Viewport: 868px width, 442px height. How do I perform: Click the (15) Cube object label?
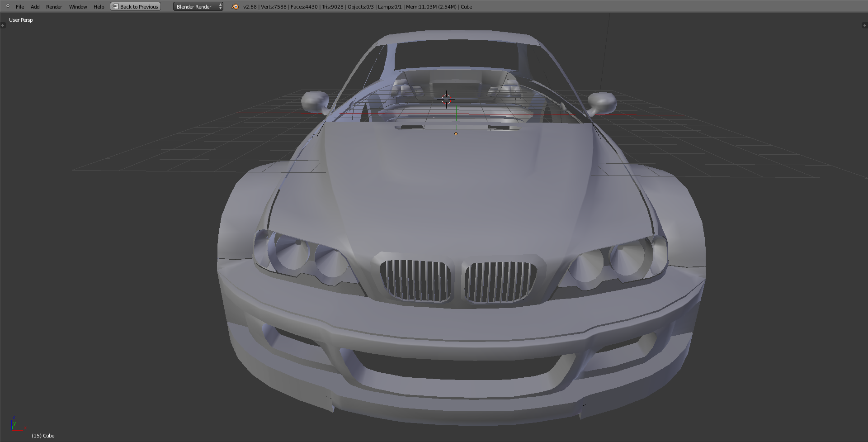coord(43,436)
